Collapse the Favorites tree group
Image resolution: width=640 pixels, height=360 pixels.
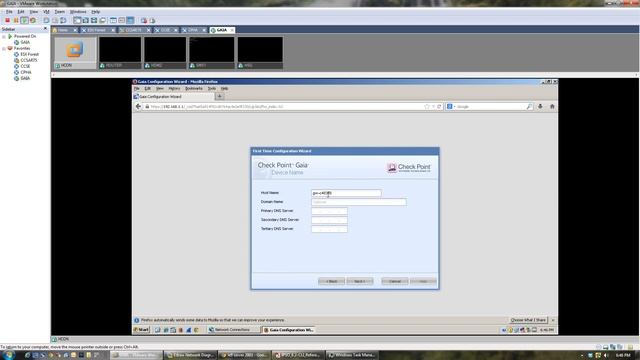coord(4,49)
